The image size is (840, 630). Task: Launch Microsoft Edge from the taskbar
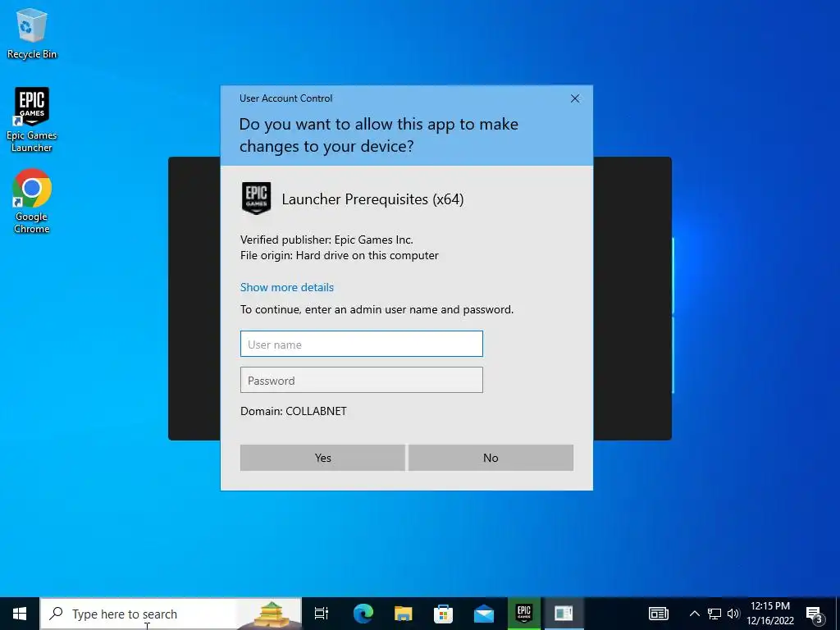pyautogui.click(x=363, y=614)
